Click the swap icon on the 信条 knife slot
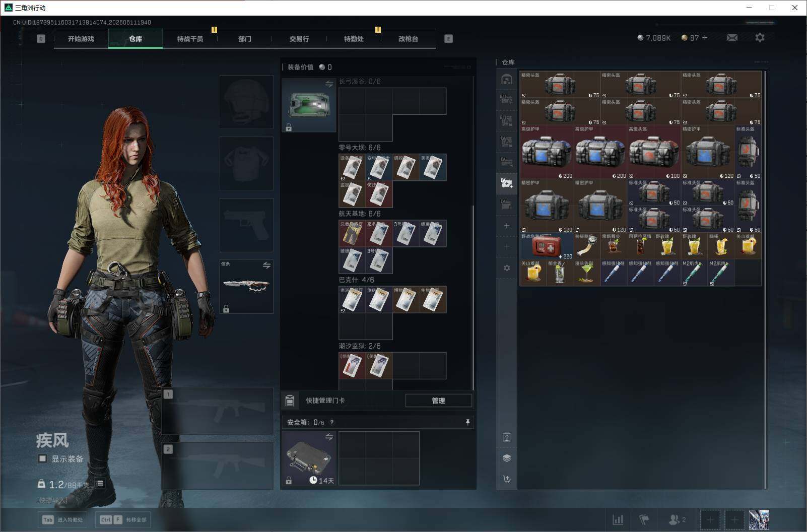The width and height of the screenshot is (807, 532). pyautogui.click(x=266, y=265)
